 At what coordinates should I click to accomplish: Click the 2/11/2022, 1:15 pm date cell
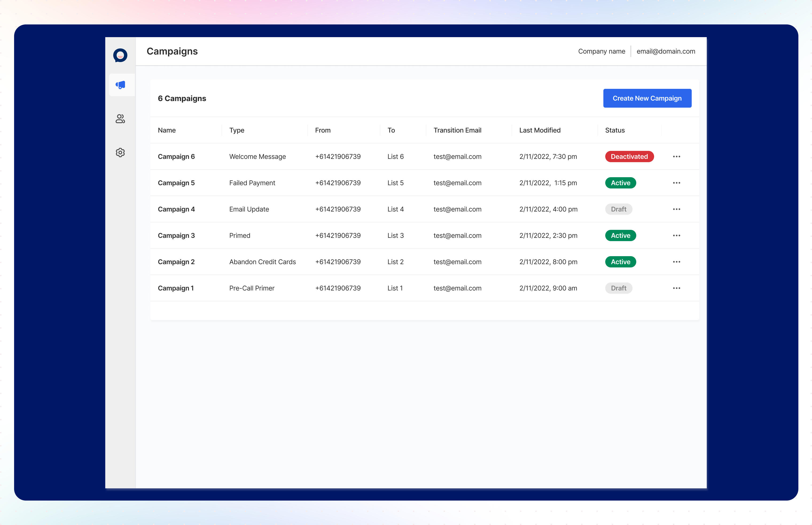tap(548, 183)
